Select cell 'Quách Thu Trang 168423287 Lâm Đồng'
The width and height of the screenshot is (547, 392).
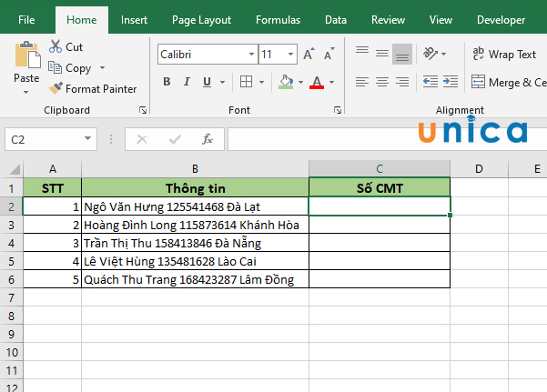coord(195,279)
